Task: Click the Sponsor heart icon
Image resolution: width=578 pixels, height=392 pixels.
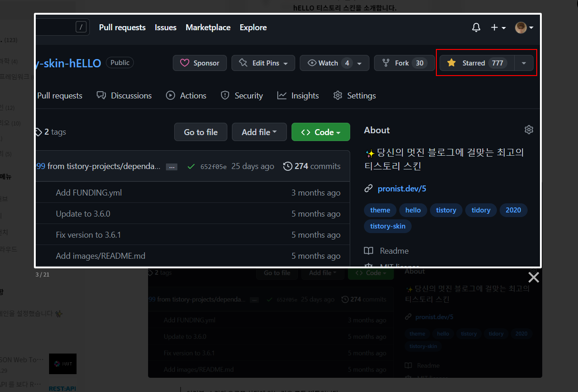Action: click(185, 63)
